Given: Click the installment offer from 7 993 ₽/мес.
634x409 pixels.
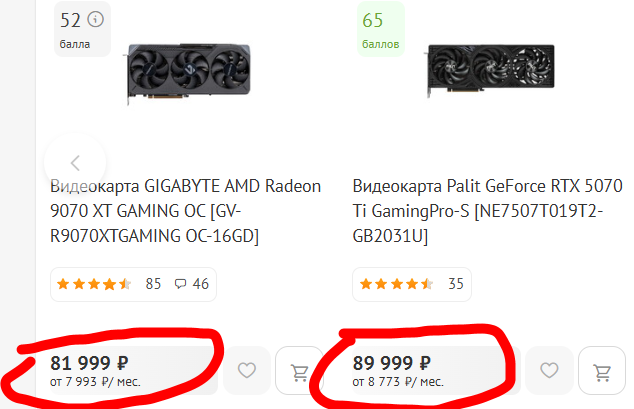Looking at the screenshot, I should (96, 381).
